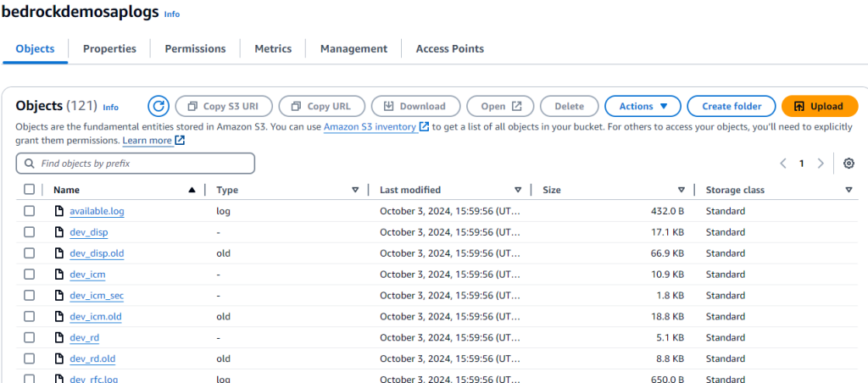This screenshot has width=868, height=383.
Task: Focus the Find objects by prefix field
Action: click(x=136, y=164)
